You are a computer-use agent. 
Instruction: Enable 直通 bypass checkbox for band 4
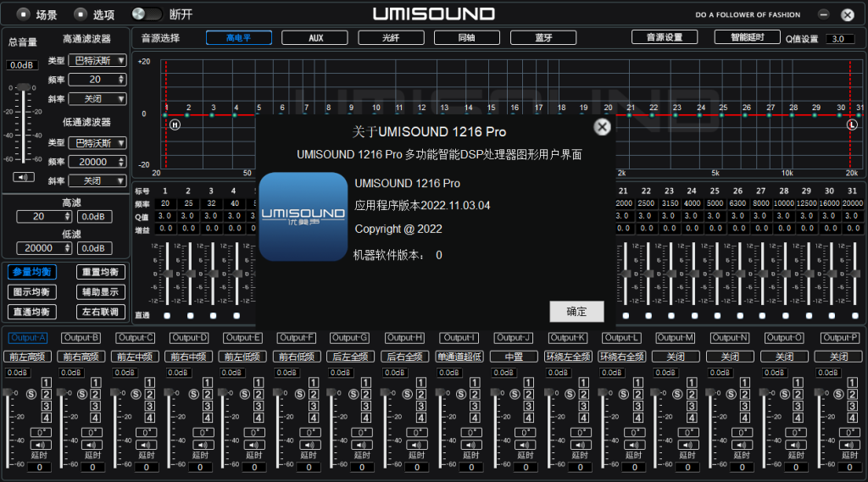point(236,315)
